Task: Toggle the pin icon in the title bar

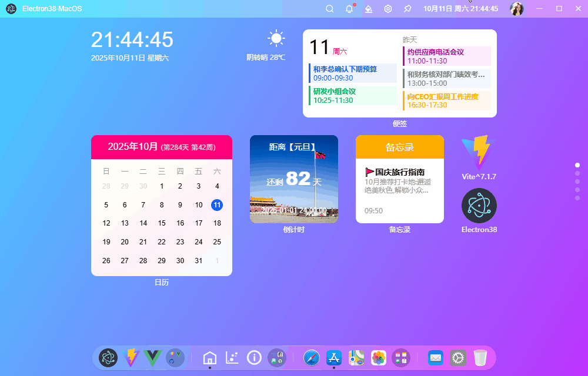Action: [x=407, y=8]
